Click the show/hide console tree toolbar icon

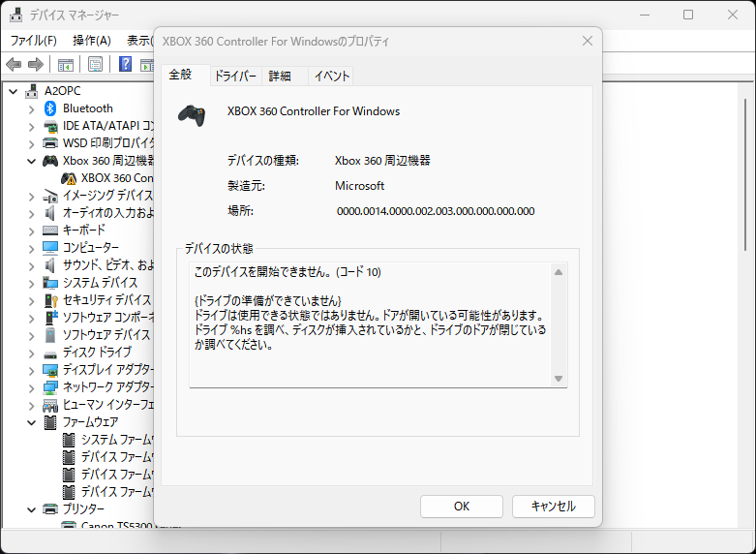coord(66,64)
